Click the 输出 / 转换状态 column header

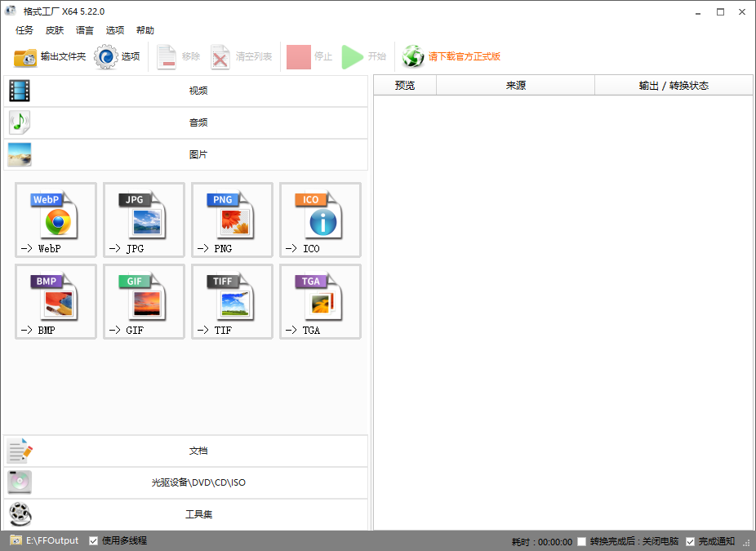[x=674, y=86]
